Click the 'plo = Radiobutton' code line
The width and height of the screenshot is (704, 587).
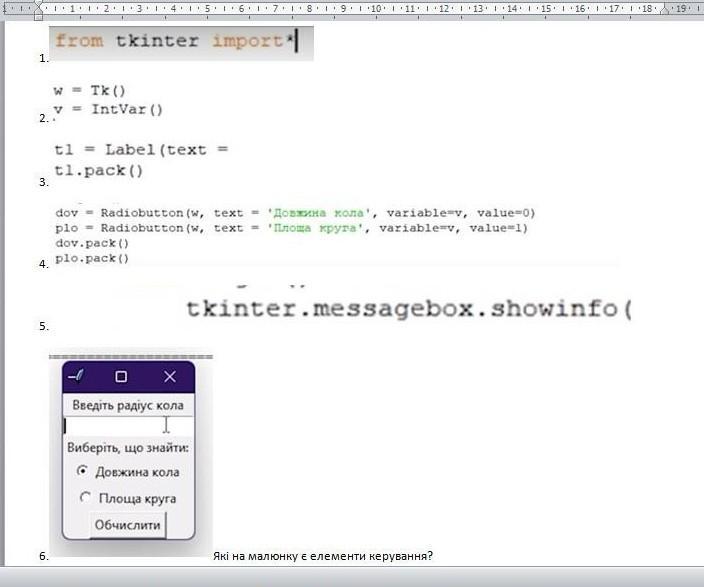(291, 228)
